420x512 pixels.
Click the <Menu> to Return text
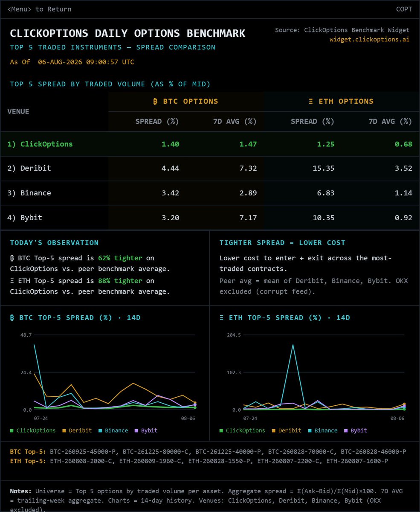[x=40, y=9]
